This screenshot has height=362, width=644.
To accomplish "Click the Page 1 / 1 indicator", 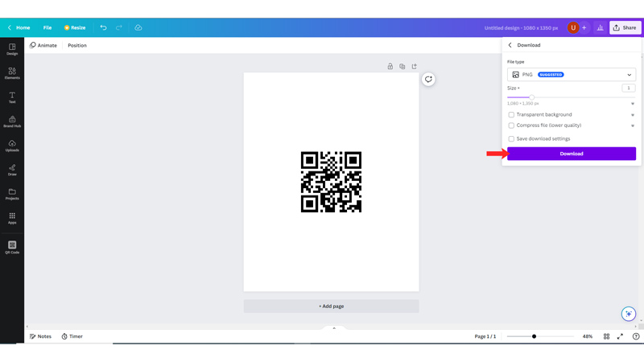I will tap(485, 336).
